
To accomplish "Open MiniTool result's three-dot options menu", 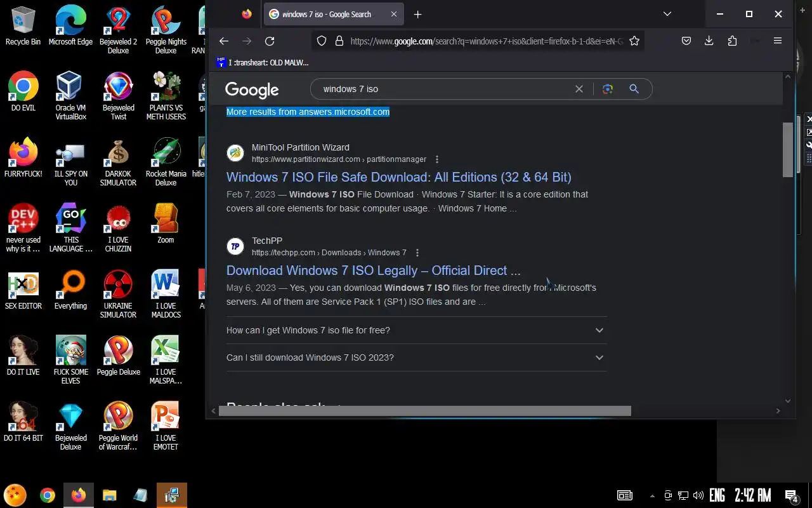I will point(436,159).
